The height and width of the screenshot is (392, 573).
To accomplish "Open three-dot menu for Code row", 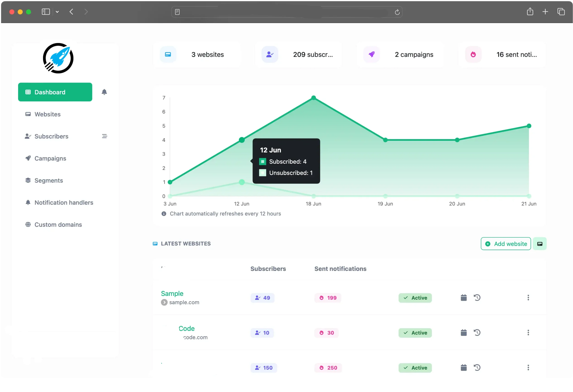I will tap(528, 332).
